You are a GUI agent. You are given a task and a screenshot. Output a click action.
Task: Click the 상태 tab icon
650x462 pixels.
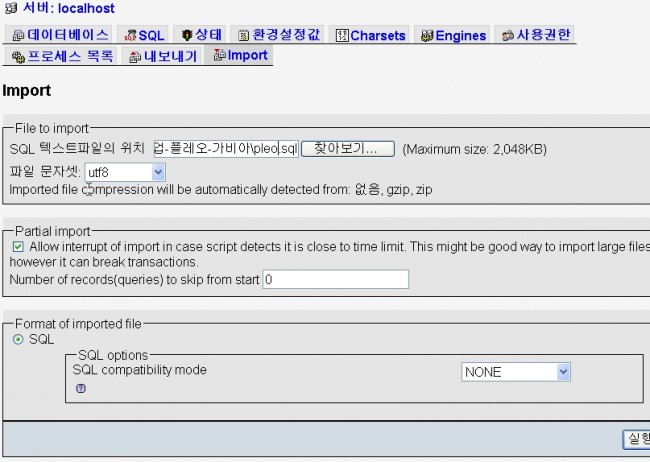[187, 35]
